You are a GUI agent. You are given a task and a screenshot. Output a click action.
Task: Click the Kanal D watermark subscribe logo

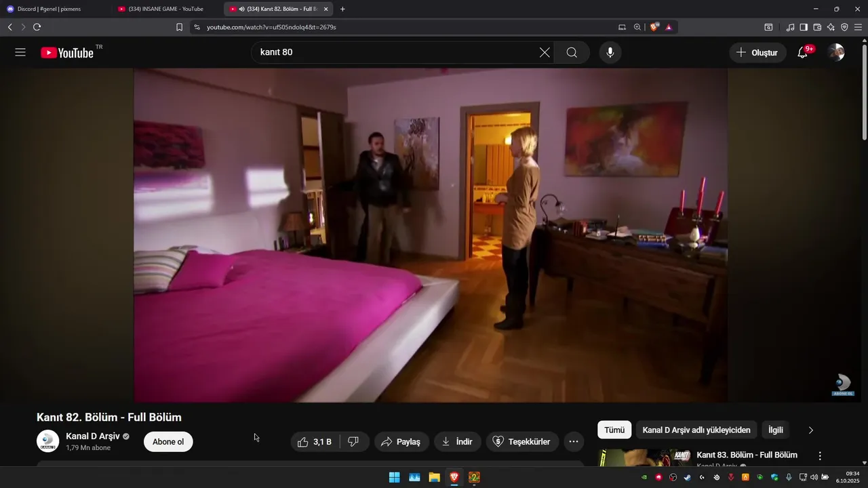(843, 384)
